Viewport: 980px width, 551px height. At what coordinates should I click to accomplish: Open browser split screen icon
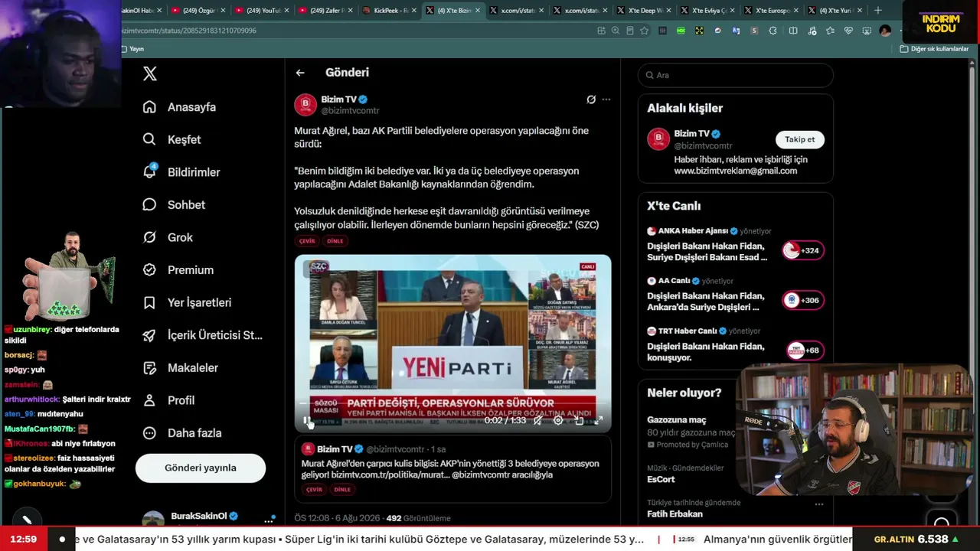click(x=793, y=31)
